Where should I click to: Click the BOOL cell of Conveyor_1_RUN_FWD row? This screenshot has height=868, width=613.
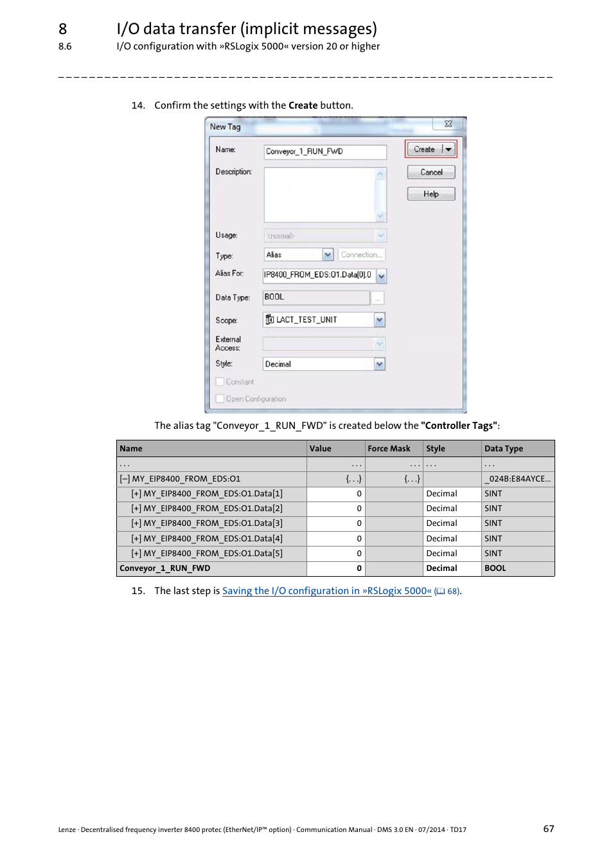(x=518, y=568)
